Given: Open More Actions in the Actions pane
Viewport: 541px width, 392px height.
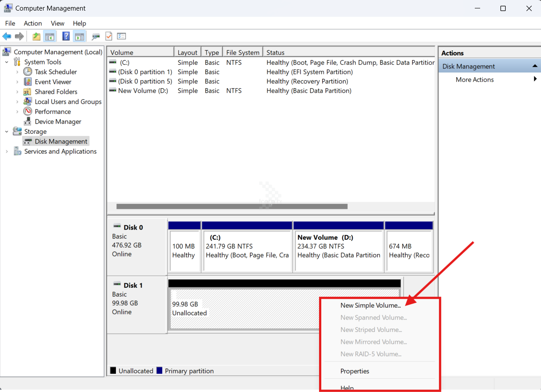Looking at the screenshot, I should pyautogui.click(x=474, y=79).
